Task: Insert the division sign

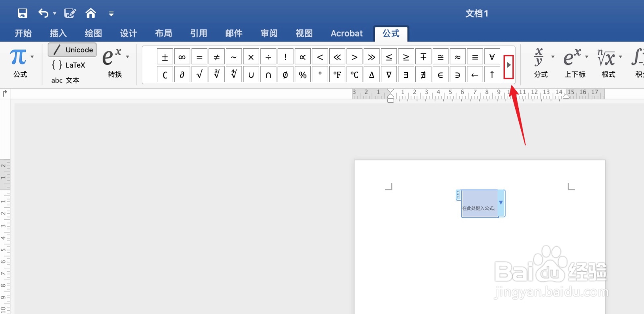Action: coord(268,57)
